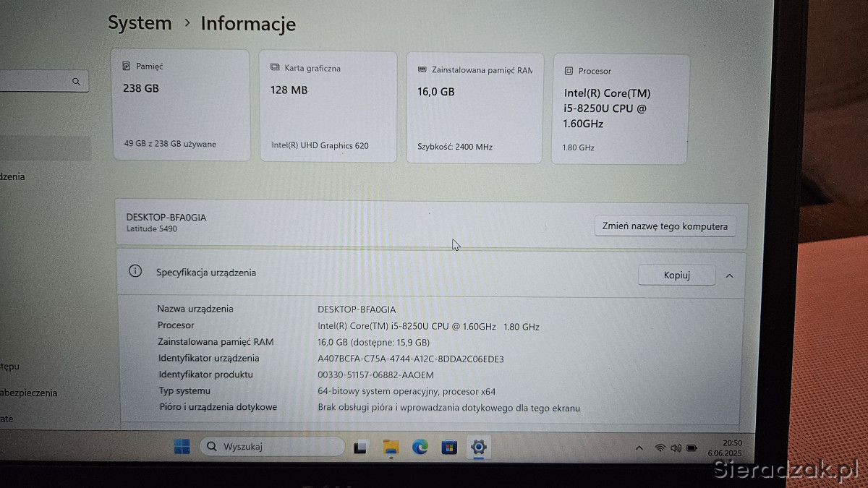Image resolution: width=868 pixels, height=488 pixels.
Task: Click the Specyfikacja urządzenia heading
Action: [x=206, y=273]
